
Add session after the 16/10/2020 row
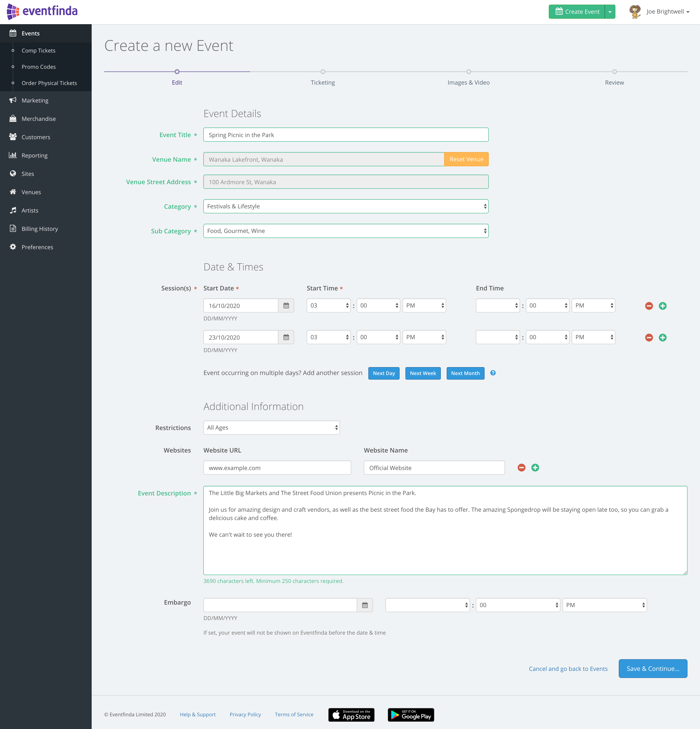662,306
